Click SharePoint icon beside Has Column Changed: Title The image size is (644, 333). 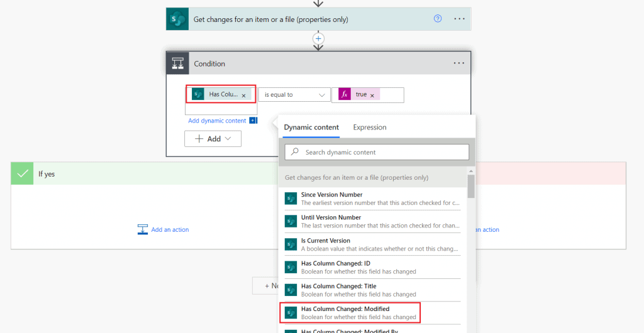point(291,290)
